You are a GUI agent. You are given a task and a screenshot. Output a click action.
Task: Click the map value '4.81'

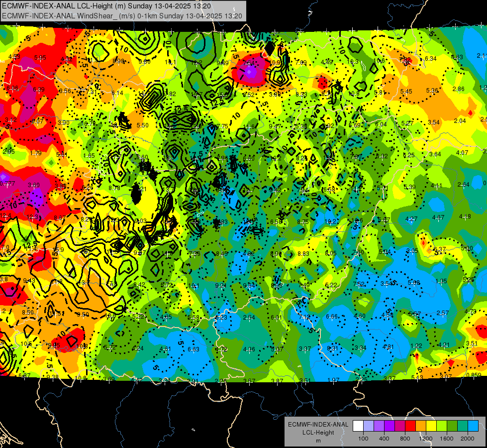click(x=388, y=347)
